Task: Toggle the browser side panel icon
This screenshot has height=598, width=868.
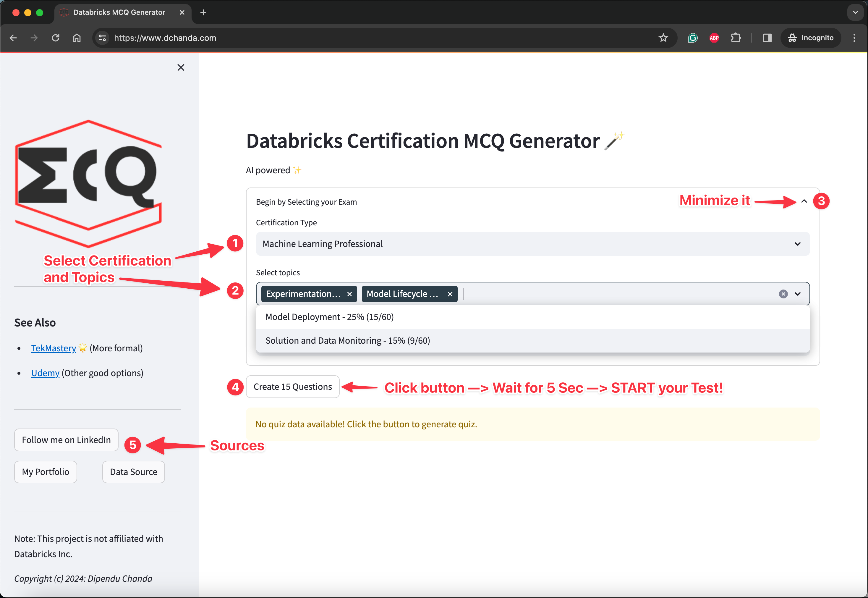Action: pyautogui.click(x=767, y=38)
